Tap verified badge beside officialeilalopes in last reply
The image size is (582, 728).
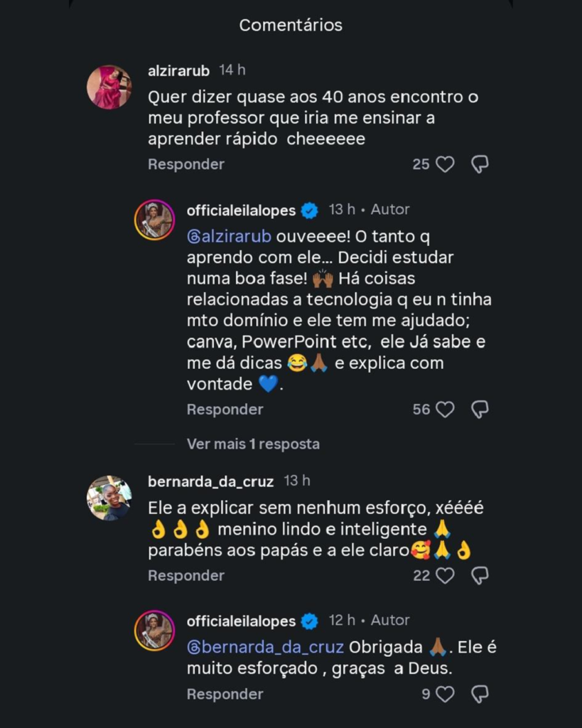pos(309,621)
